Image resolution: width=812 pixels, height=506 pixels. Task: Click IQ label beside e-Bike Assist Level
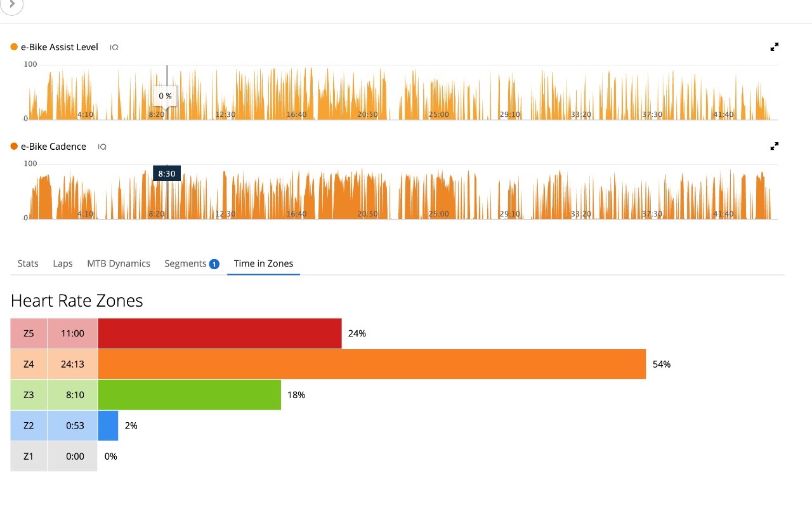pyautogui.click(x=114, y=48)
